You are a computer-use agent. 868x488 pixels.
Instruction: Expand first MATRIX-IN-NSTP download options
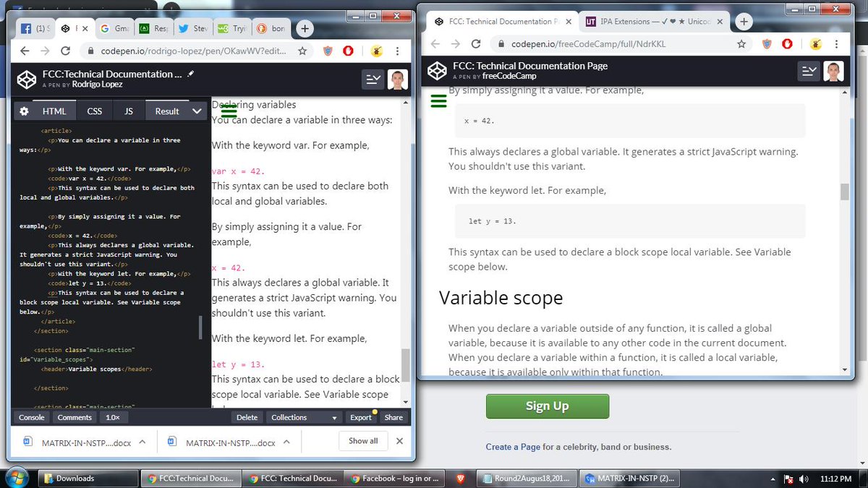[142, 442]
